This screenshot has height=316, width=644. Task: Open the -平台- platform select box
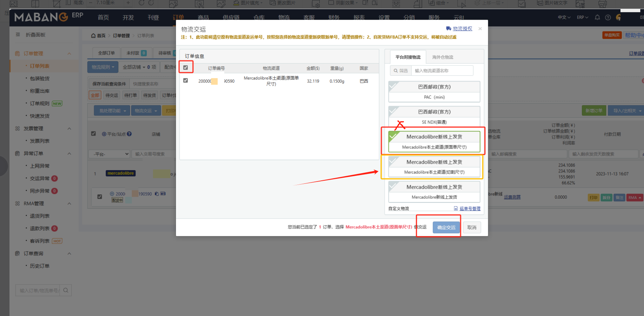[x=110, y=154]
